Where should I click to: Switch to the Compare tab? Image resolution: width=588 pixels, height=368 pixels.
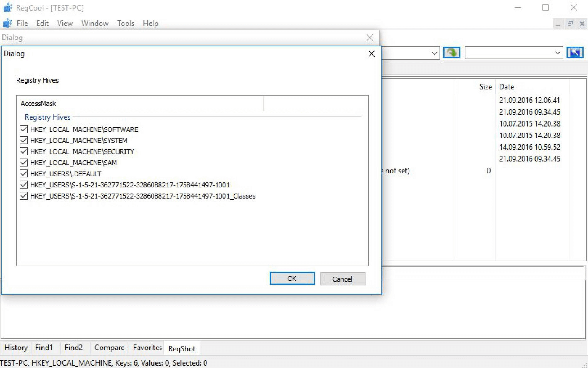click(x=109, y=348)
